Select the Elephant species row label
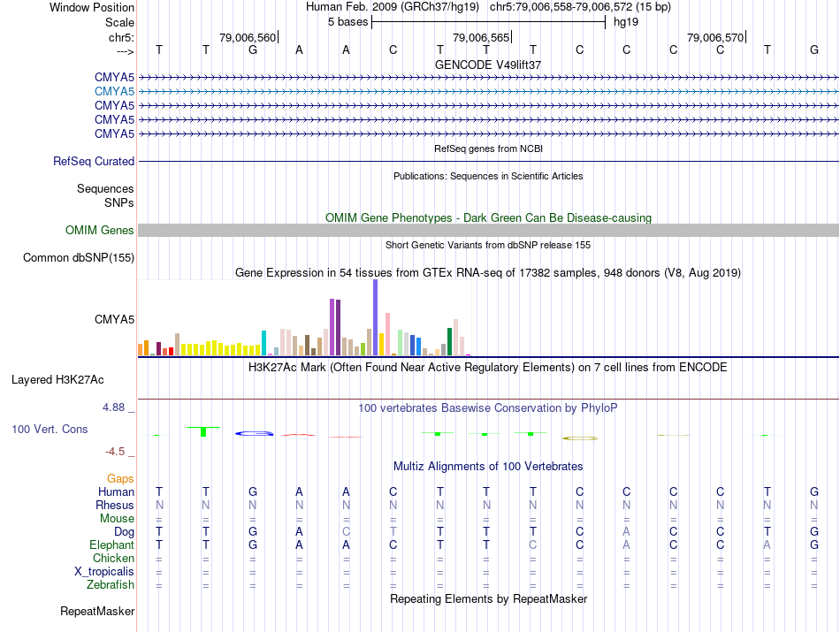Viewport: 840px width, 632px height. pyautogui.click(x=111, y=545)
